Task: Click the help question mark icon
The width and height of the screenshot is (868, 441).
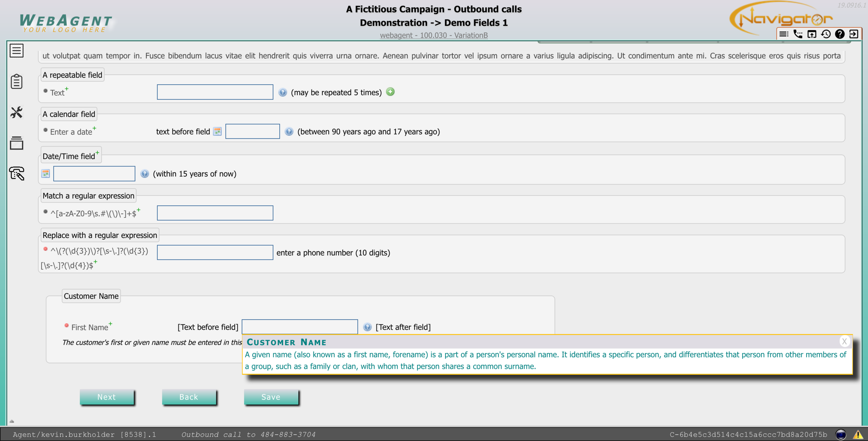Action: click(840, 35)
